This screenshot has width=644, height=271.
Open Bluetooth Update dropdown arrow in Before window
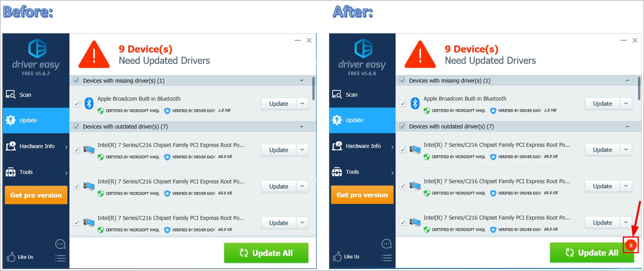[302, 103]
